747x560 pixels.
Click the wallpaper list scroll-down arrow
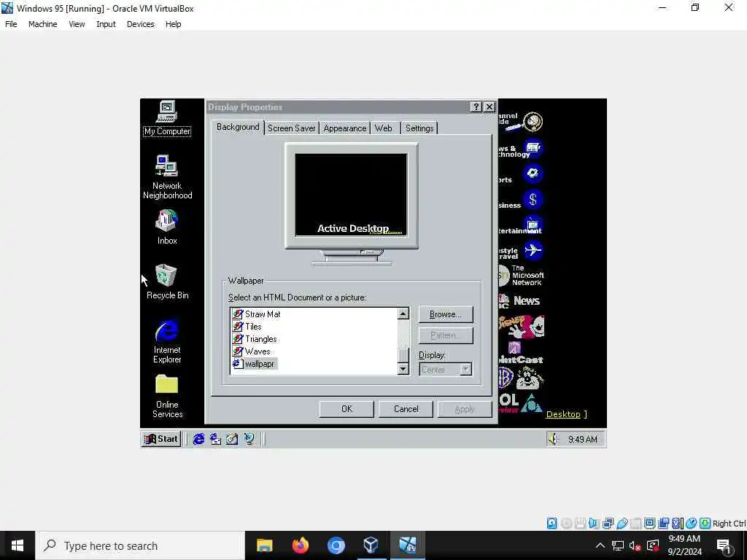[x=403, y=368]
